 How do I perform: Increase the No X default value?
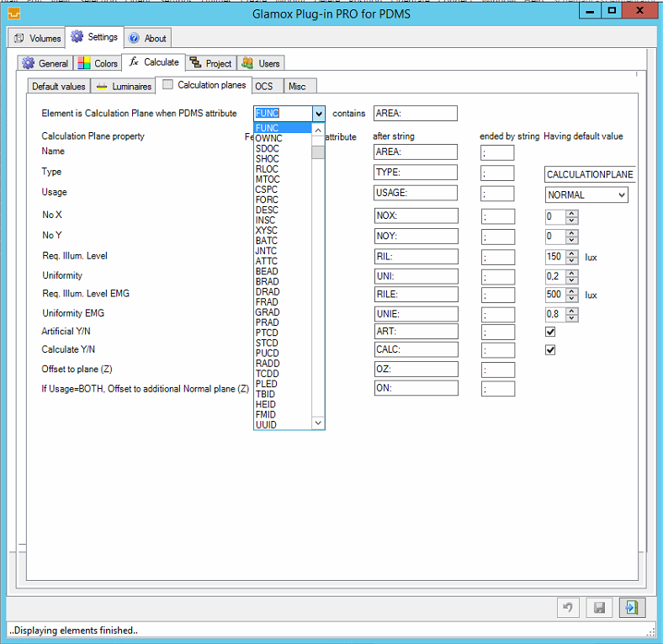click(x=571, y=213)
